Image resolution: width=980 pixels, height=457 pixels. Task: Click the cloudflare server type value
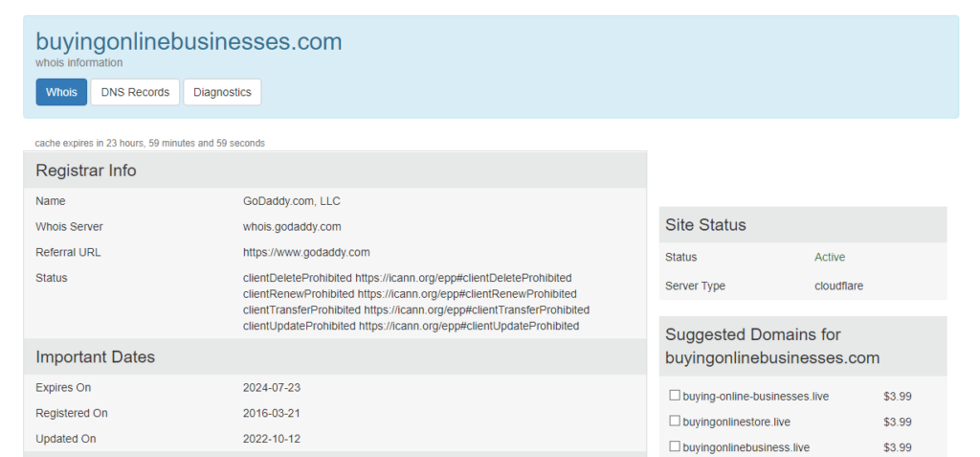839,286
